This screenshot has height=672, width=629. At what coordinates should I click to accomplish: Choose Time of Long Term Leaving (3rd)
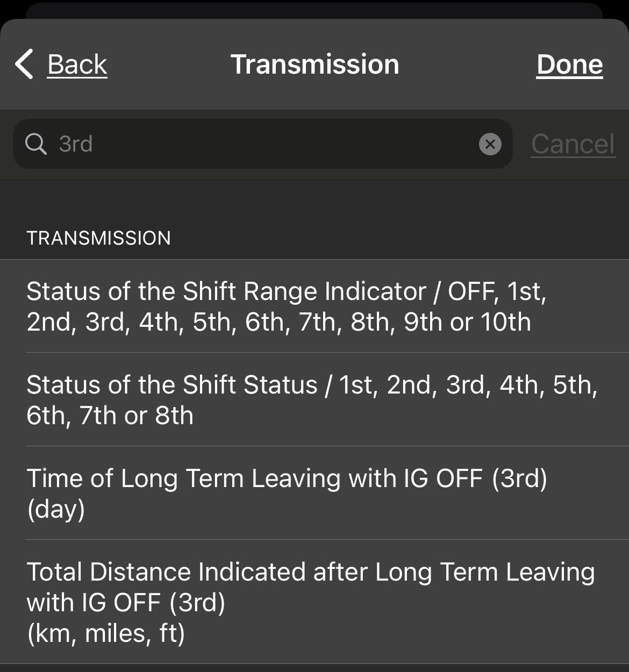coord(314,493)
